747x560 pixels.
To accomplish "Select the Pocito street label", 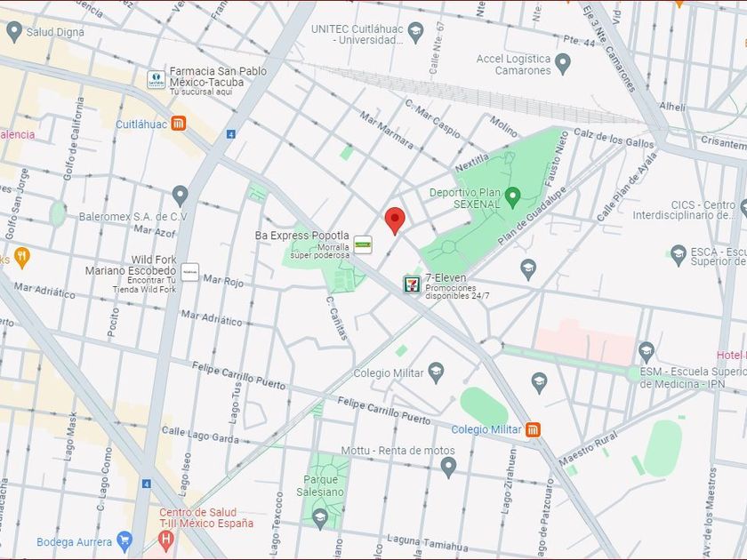I will [x=114, y=323].
